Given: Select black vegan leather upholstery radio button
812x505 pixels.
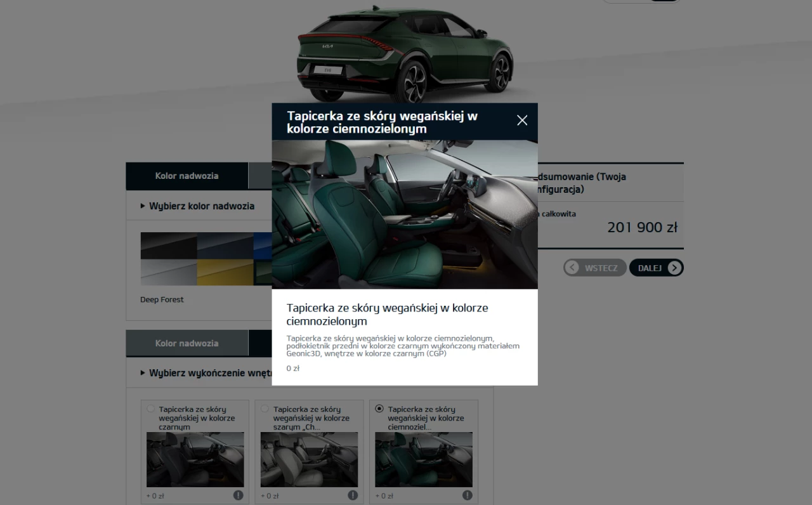Looking at the screenshot, I should point(150,409).
